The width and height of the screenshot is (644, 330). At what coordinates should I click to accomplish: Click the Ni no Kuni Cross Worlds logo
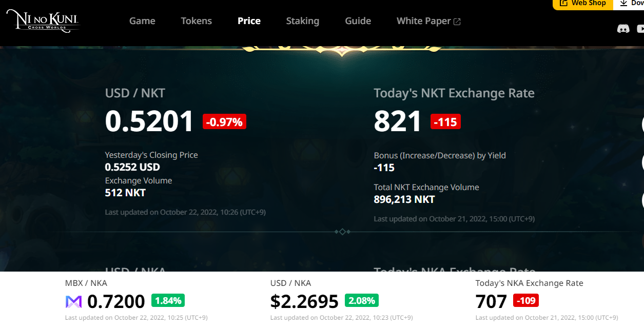point(43,20)
